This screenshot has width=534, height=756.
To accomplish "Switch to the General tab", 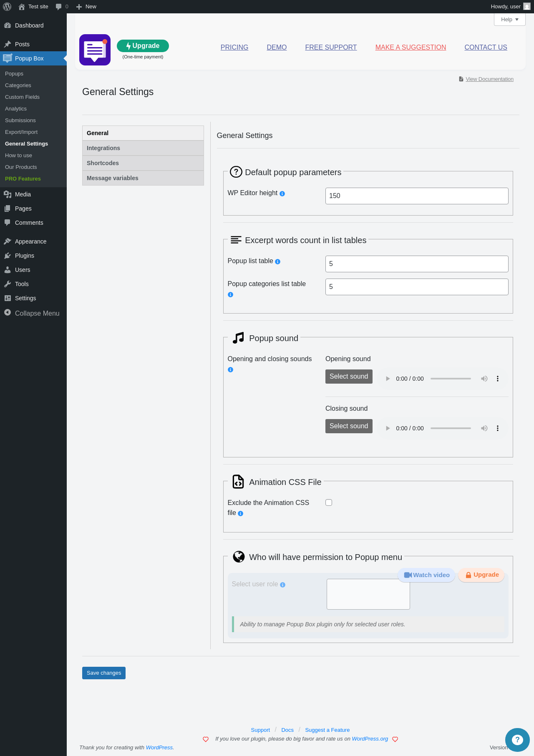I will click(x=143, y=133).
